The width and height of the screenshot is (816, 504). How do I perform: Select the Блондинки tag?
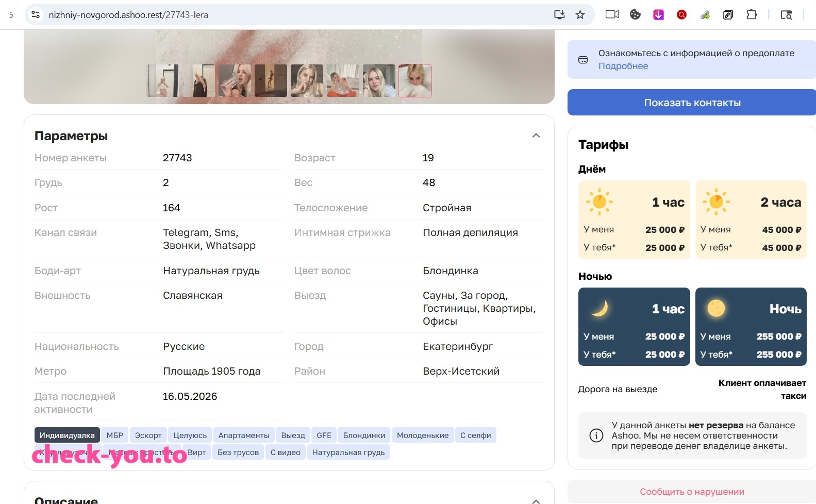tap(364, 435)
